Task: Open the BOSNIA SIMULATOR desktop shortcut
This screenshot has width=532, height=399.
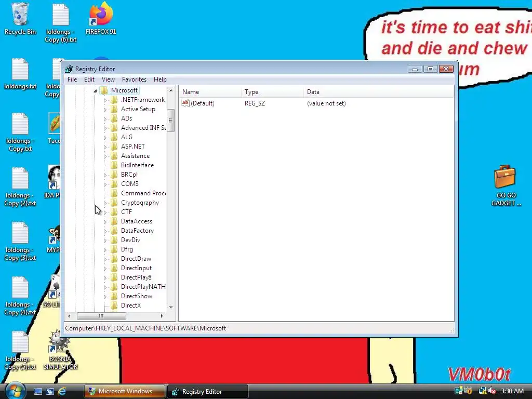Action: (60, 350)
